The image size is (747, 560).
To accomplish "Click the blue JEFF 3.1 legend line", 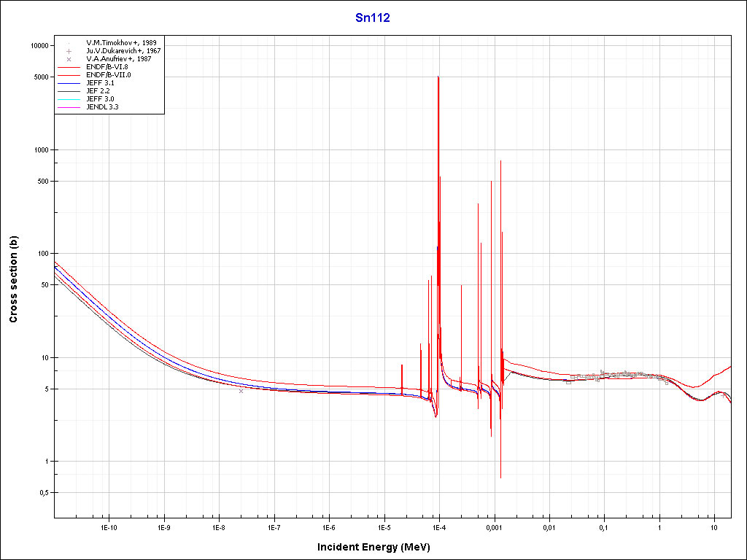I will 69,83.
